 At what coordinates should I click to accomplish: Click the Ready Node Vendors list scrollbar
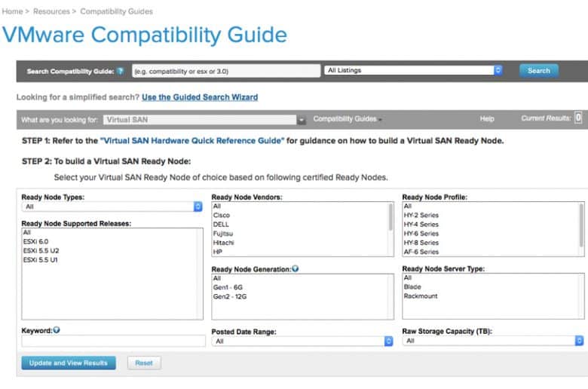tap(390, 218)
